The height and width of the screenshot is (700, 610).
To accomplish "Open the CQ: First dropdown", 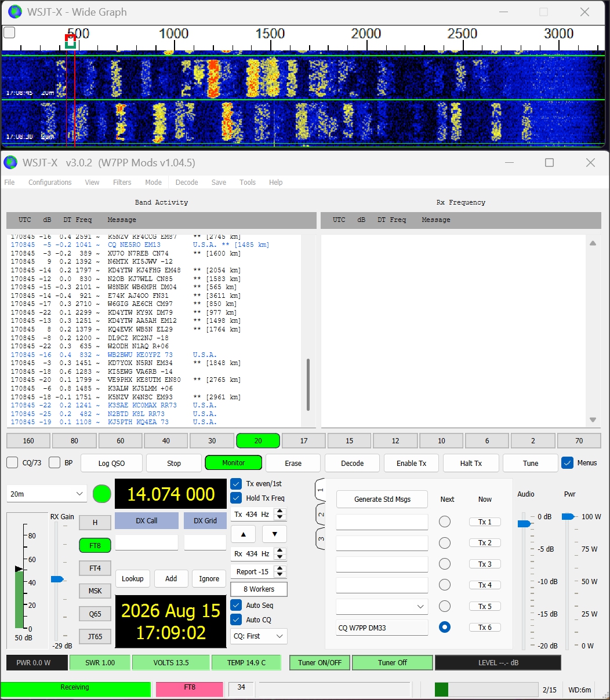I will coord(259,636).
